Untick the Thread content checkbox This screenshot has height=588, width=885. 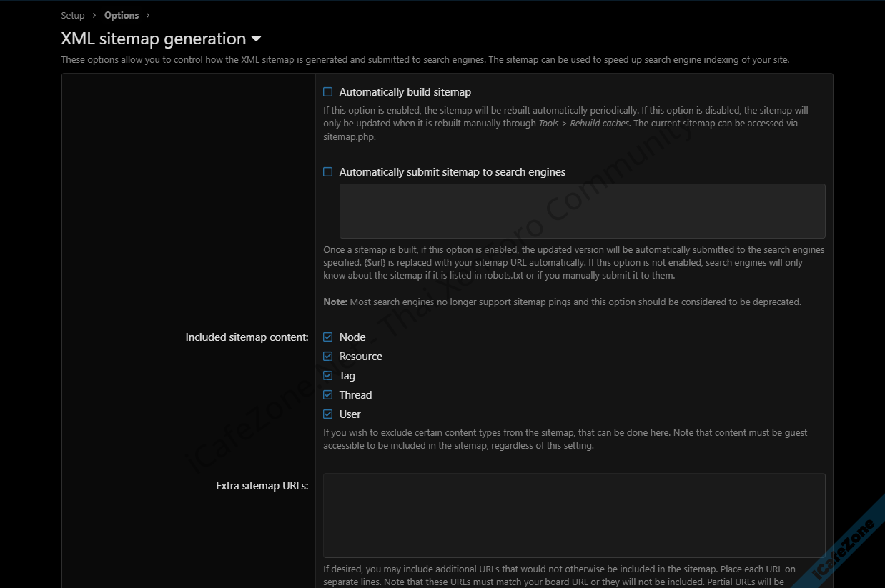pos(328,395)
